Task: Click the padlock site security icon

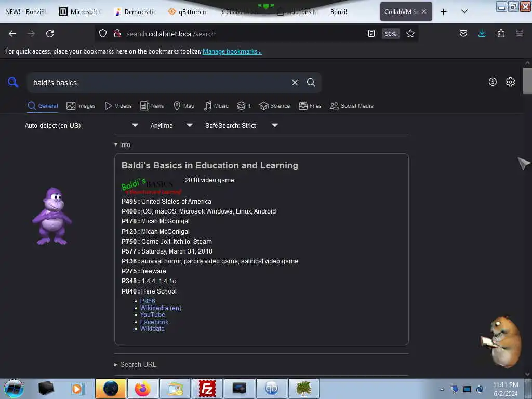Action: (117, 34)
